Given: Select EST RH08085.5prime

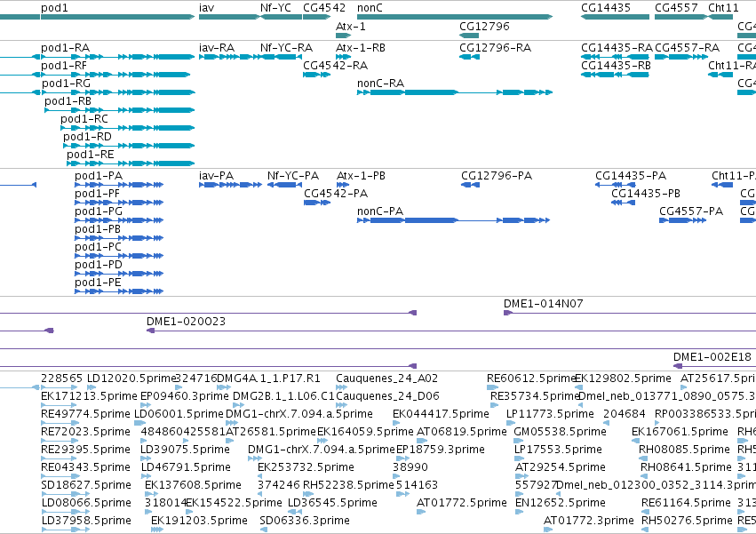Looking at the screenshot, I should click(643, 458).
